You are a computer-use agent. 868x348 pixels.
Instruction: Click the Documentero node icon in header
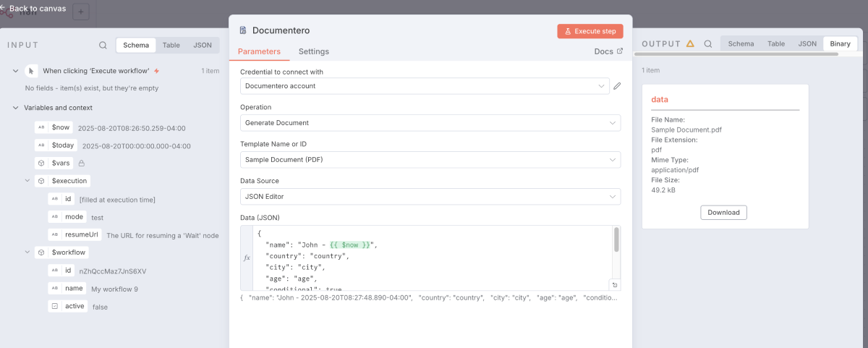click(243, 30)
